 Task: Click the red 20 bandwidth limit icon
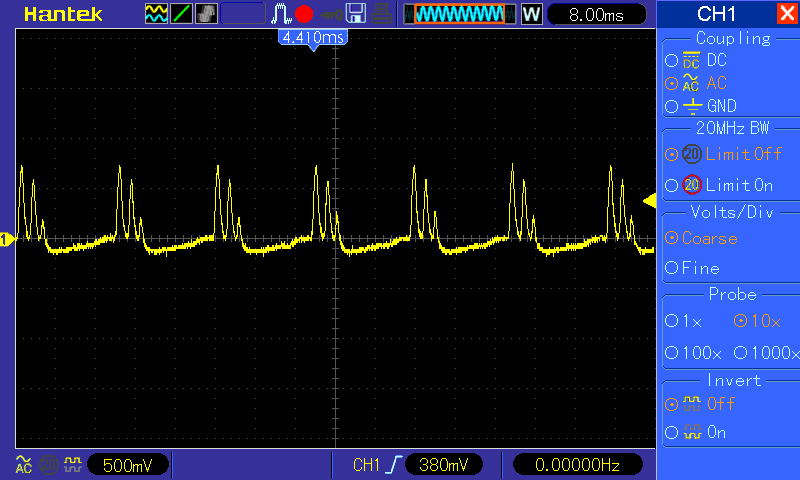point(692,185)
